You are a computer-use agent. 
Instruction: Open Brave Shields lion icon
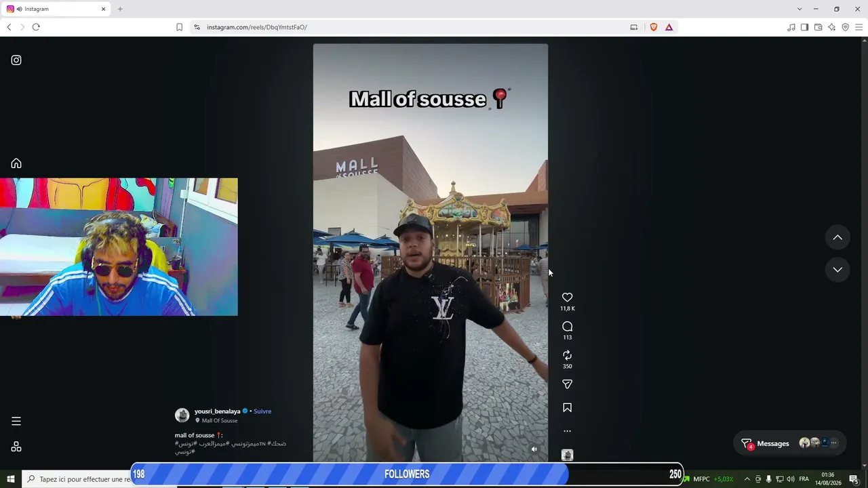654,27
